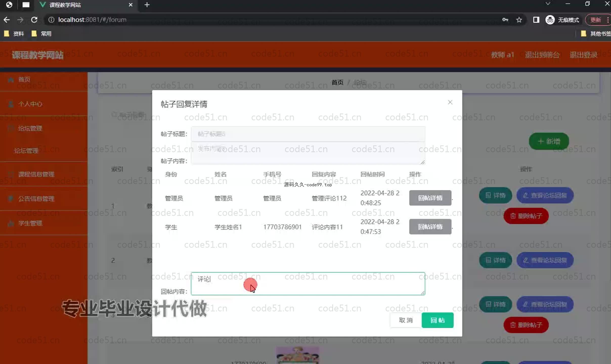
Task: Click 课程教学网站 site title
Action: [38, 55]
